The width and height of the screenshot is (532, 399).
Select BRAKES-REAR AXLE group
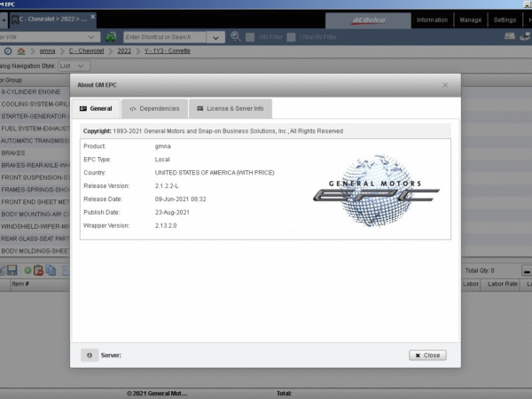pyautogui.click(x=35, y=165)
